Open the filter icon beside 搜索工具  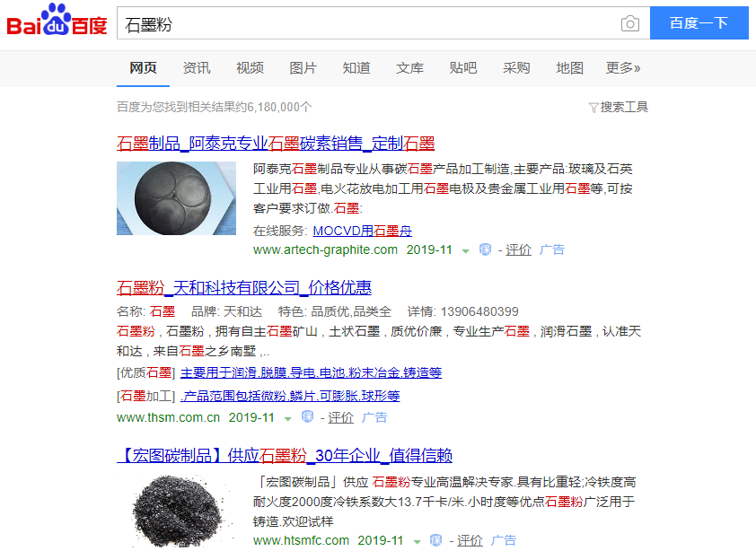(x=593, y=108)
